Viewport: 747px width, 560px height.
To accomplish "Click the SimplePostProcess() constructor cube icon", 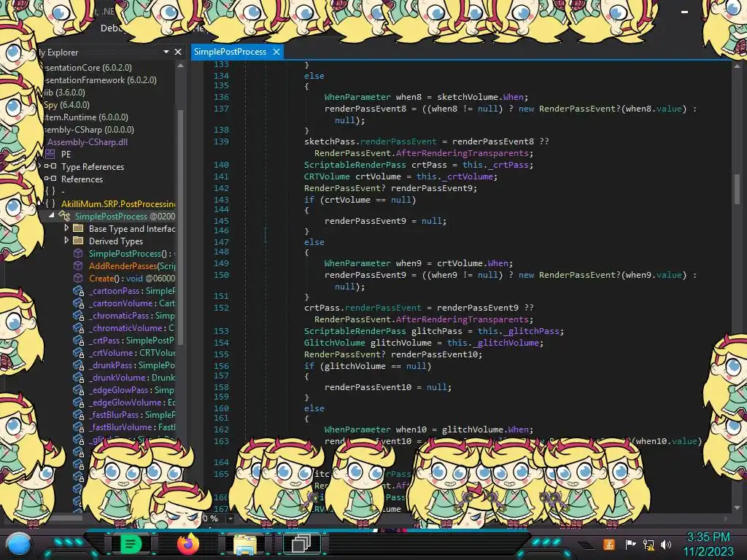I will coord(78,253).
